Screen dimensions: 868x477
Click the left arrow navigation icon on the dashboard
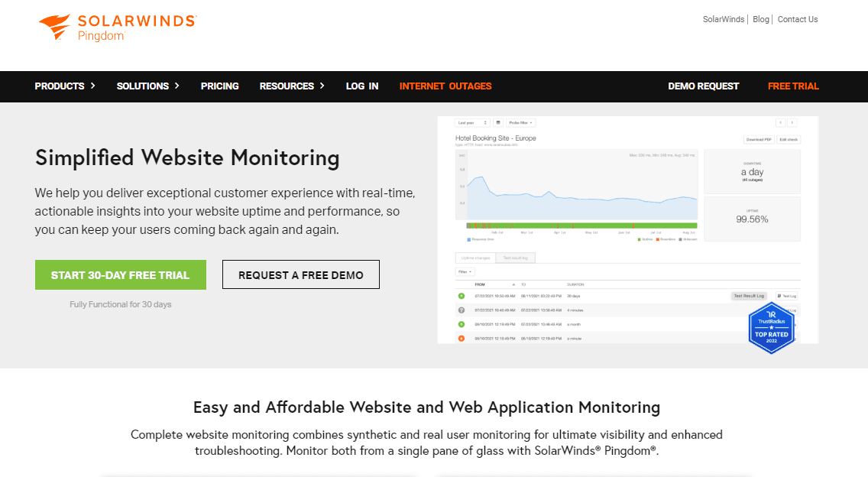(x=781, y=122)
